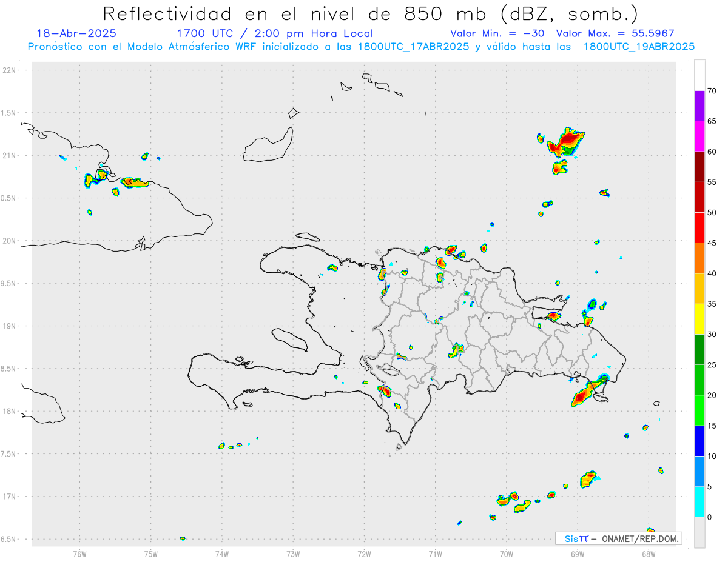
Task: Click the '19N' latitude axis label
Action: coord(10,326)
